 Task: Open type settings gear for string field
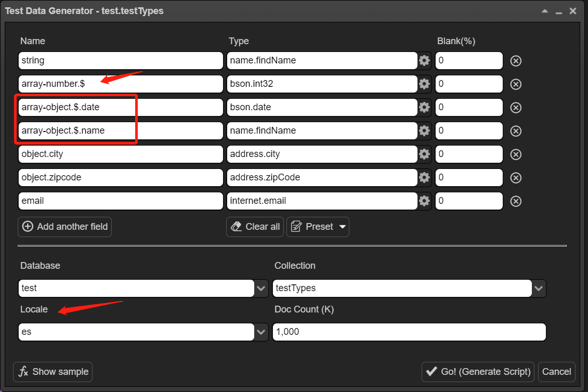tap(424, 60)
